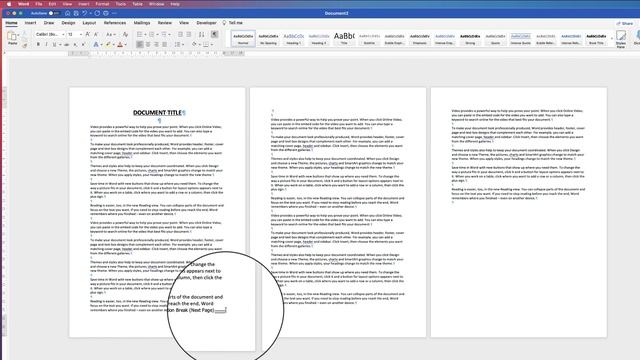Screen dimensions: 640x360
Task: Click the text highlight color button
Action: click(x=108, y=44)
